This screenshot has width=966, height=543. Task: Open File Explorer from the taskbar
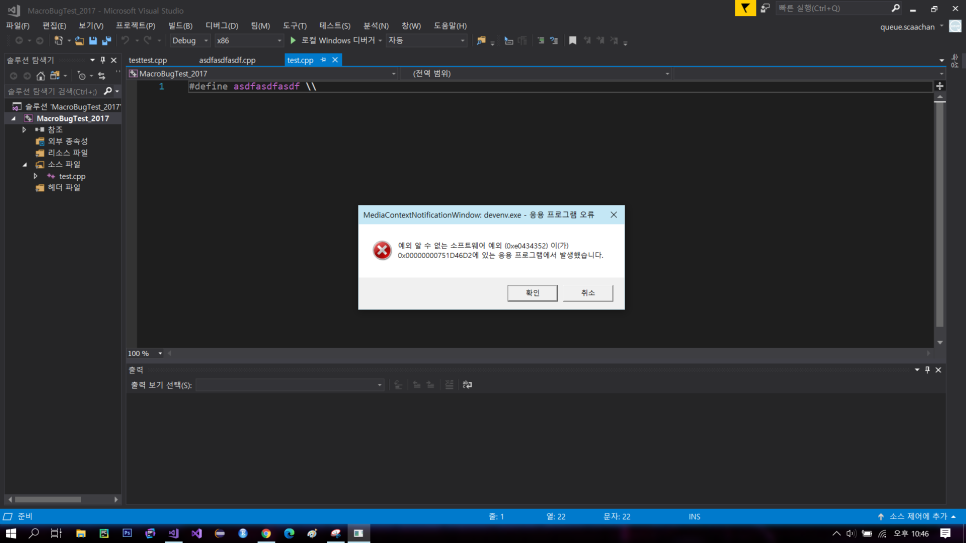81,533
